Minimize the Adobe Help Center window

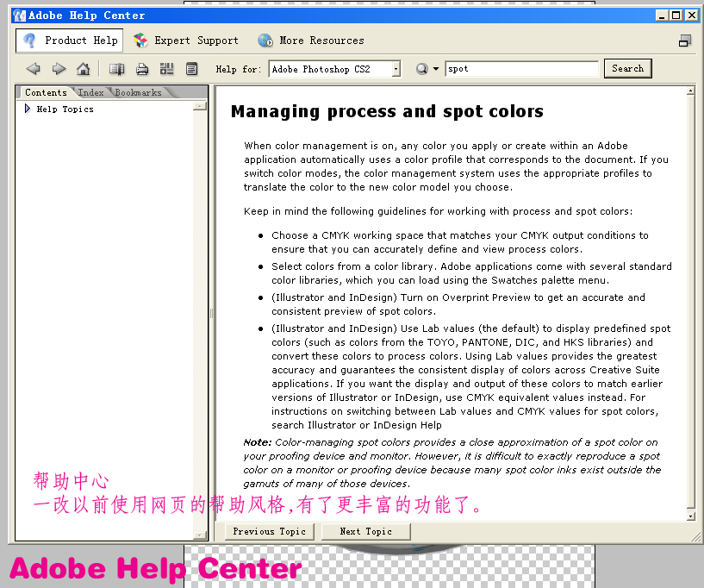662,16
